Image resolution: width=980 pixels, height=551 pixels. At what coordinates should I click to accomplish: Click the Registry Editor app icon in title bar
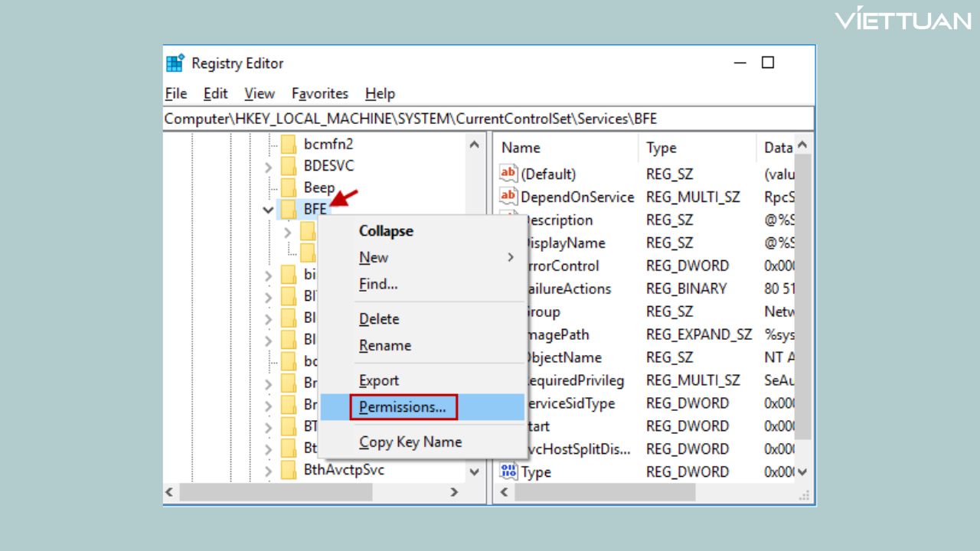point(175,64)
